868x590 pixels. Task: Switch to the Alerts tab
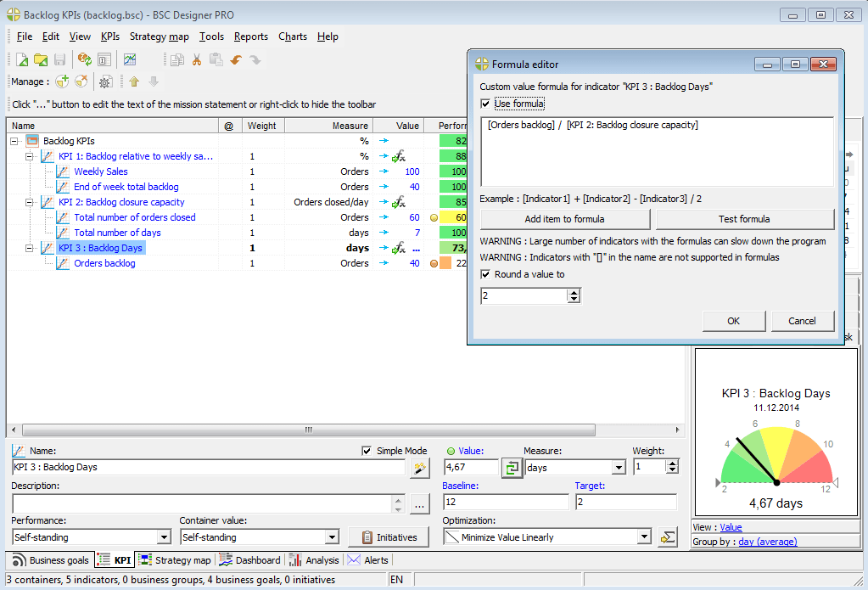coord(368,560)
